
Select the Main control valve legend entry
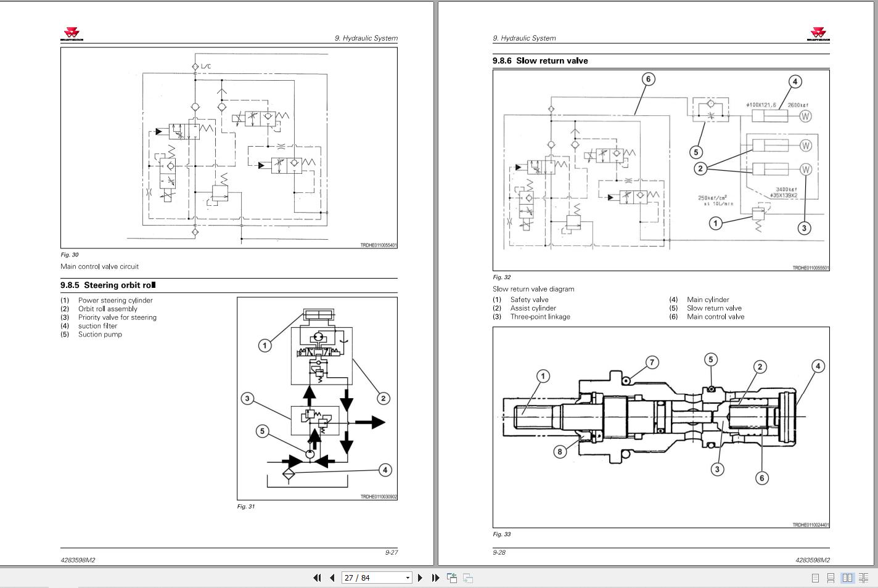715,317
